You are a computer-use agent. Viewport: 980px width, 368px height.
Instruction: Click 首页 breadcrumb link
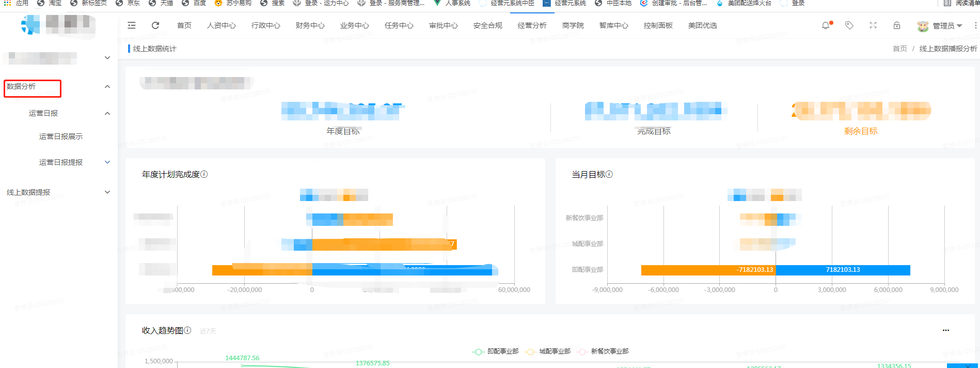click(x=900, y=49)
